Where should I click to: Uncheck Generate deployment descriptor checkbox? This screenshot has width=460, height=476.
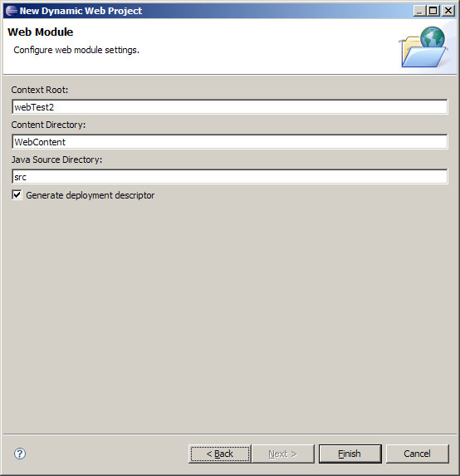(x=17, y=195)
